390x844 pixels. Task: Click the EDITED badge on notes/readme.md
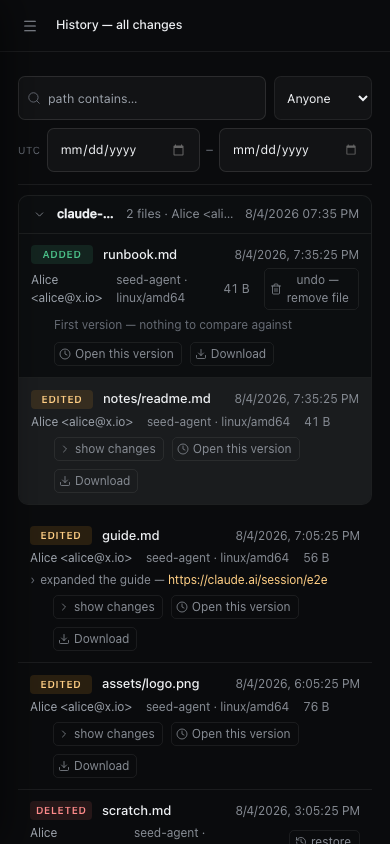click(62, 399)
